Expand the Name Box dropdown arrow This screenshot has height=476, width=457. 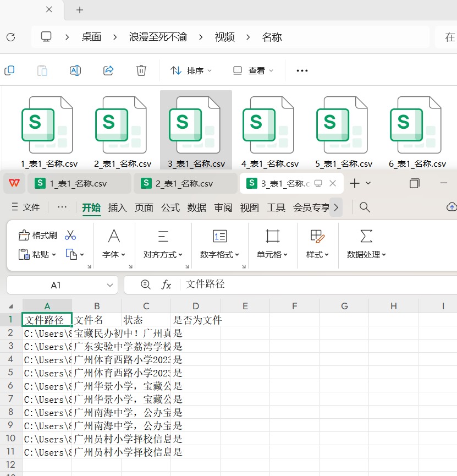(110, 285)
